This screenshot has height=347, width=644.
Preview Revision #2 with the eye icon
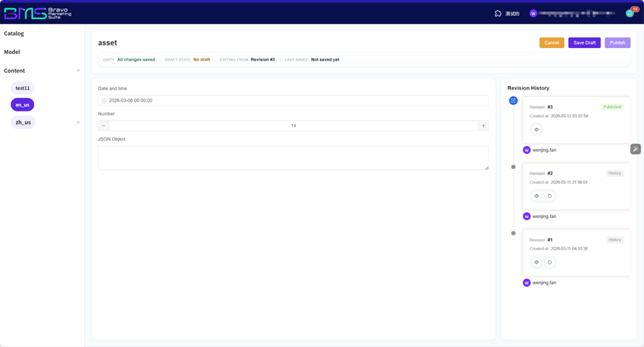(x=536, y=196)
